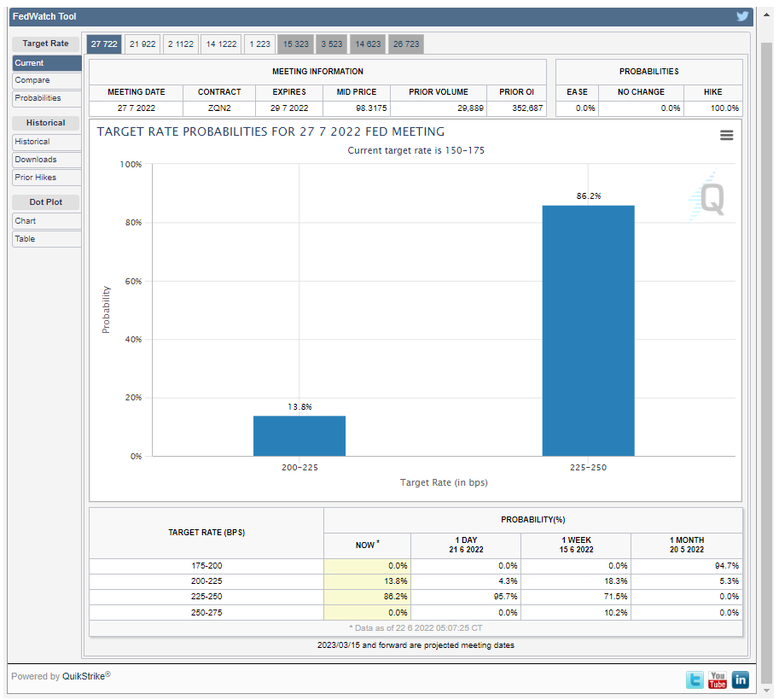This screenshot has width=779, height=700.
Task: Show the Dot Plot Chart view
Action: pos(47,221)
